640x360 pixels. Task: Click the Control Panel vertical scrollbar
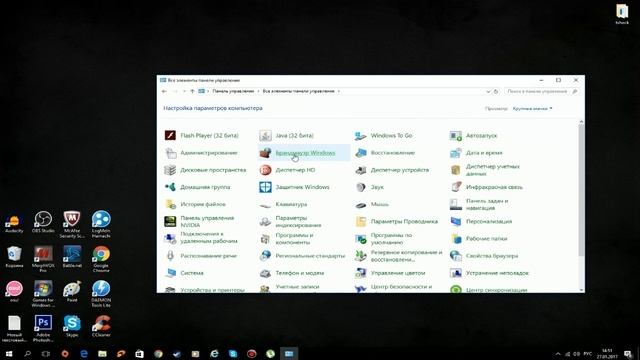click(581, 190)
